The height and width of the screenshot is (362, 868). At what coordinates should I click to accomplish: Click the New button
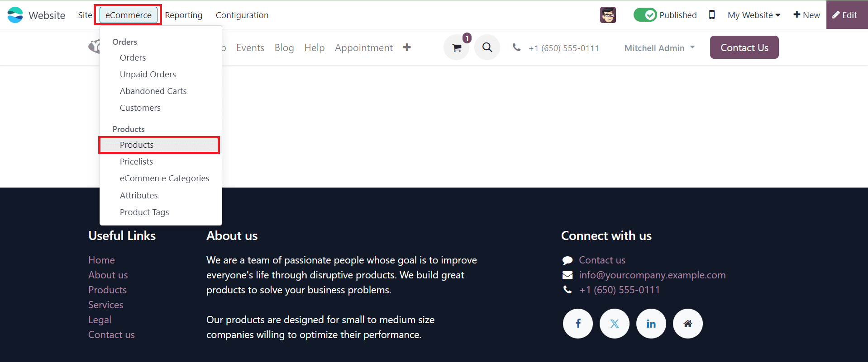pyautogui.click(x=806, y=15)
